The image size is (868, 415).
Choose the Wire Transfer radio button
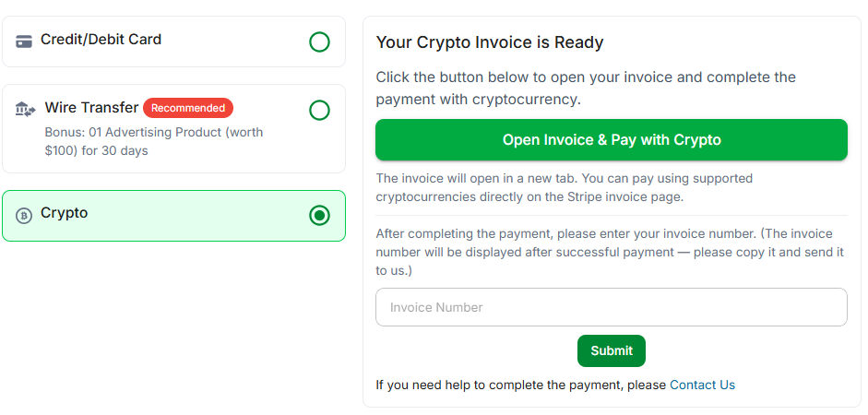point(319,111)
